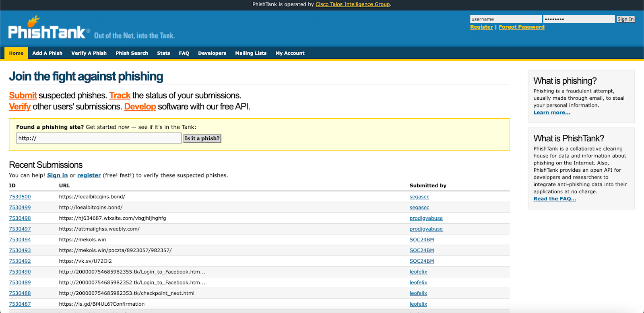Open submission ID 7530492
Viewport: 644px width, 313px height.
coord(20,261)
